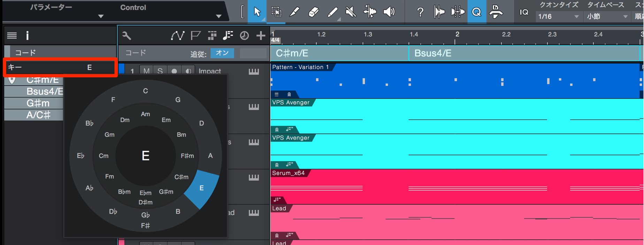Select the コード tab in inspector

(60, 53)
